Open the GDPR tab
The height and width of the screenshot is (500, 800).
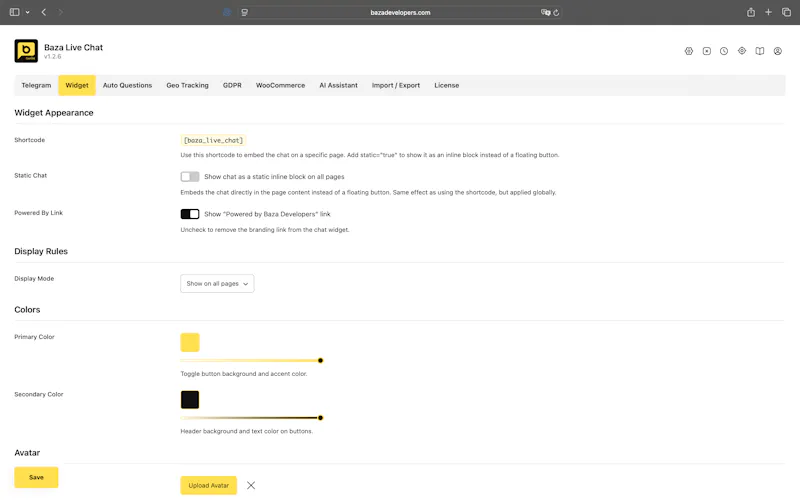coord(232,85)
